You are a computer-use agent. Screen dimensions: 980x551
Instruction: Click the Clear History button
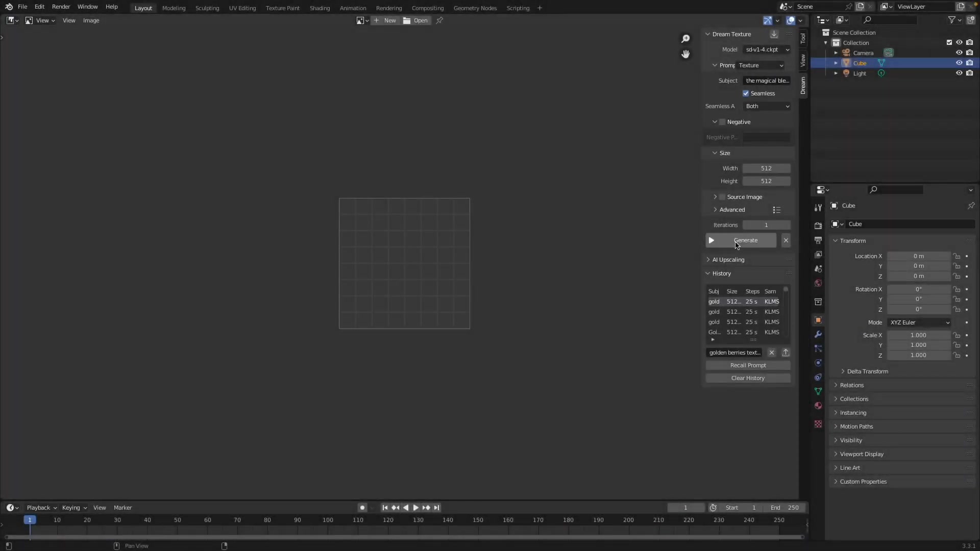tap(748, 378)
